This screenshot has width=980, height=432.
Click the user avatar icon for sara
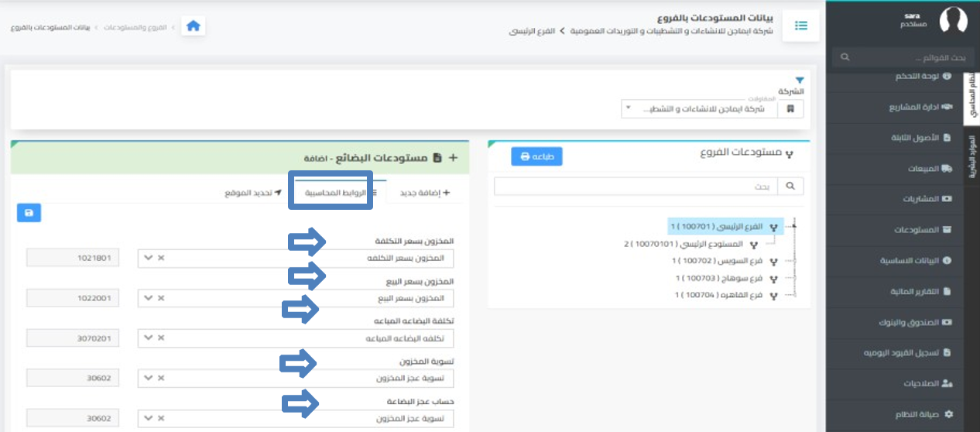coord(953,21)
